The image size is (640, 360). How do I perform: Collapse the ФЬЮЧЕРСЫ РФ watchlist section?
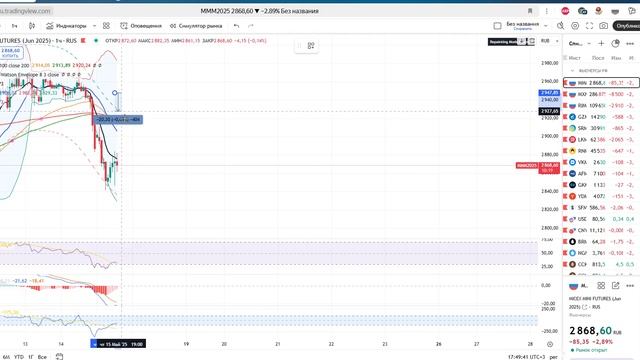pyautogui.click(x=572, y=71)
